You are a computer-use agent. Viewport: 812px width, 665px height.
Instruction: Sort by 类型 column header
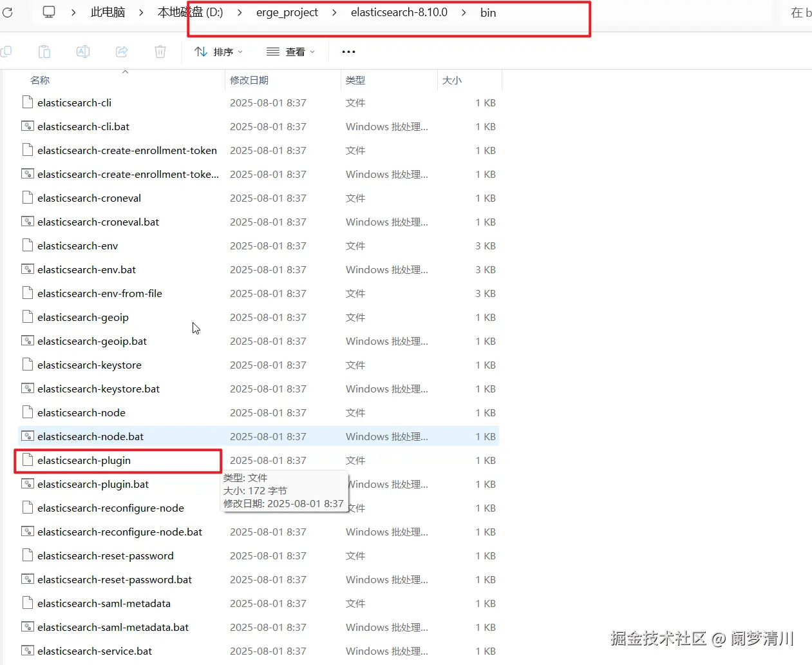click(355, 80)
